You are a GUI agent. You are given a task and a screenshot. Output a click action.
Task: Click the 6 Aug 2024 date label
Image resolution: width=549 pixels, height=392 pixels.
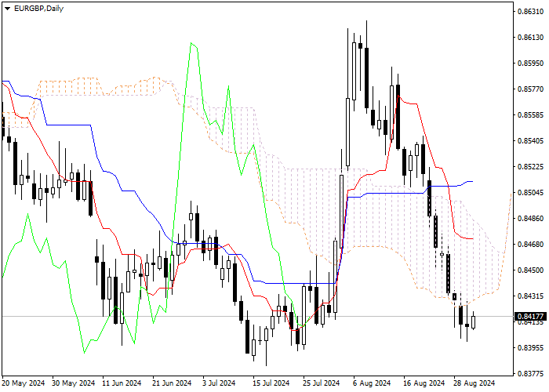tap(372, 383)
